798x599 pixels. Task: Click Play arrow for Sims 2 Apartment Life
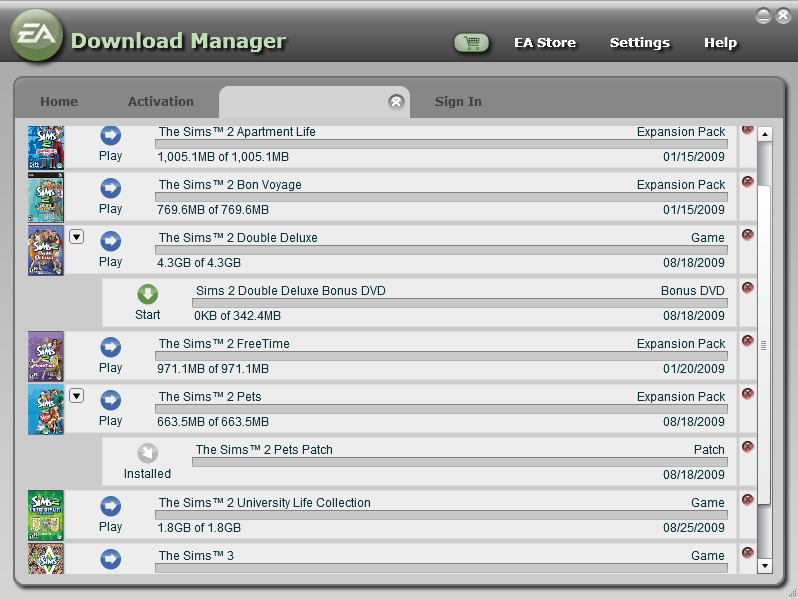tap(110, 135)
